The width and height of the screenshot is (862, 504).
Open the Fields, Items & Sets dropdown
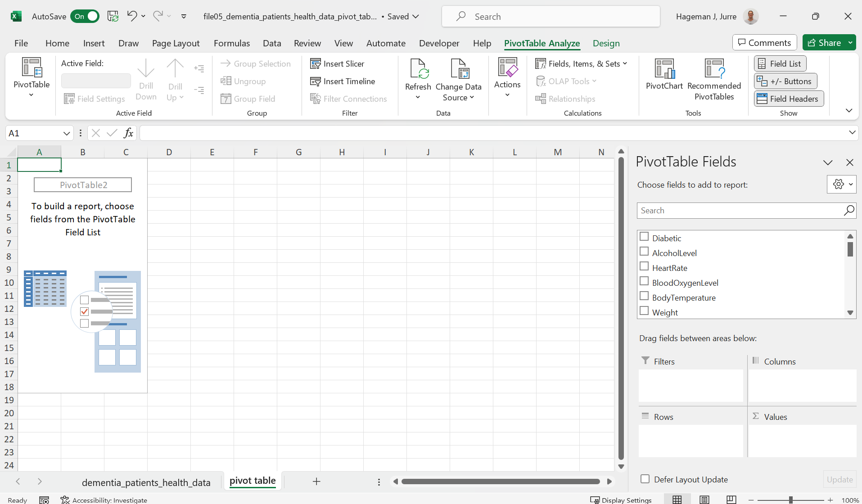(x=582, y=63)
